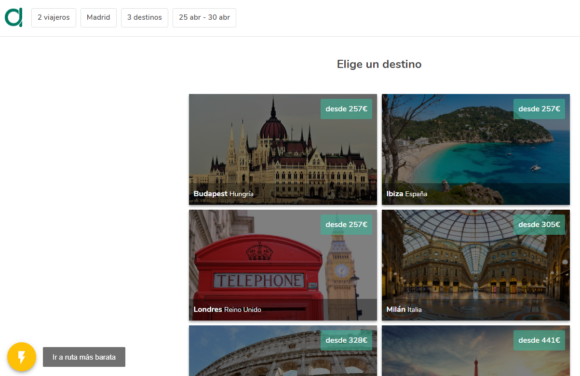The height and width of the screenshot is (376, 580).
Task: Click desde 257€ price tag on Budapest
Action: [346, 109]
